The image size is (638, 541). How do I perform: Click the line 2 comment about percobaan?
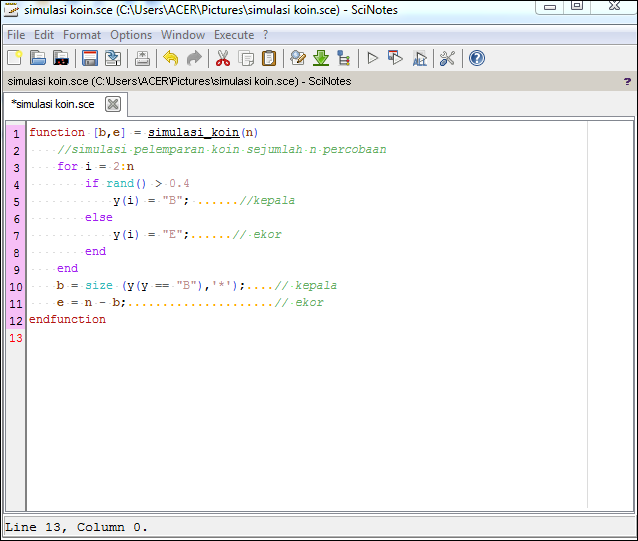point(222,150)
